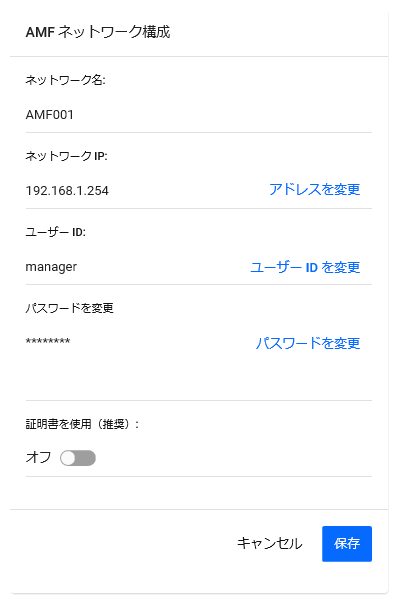Select the blue パスワードを変更 link
The image size is (399, 603).
(x=308, y=343)
